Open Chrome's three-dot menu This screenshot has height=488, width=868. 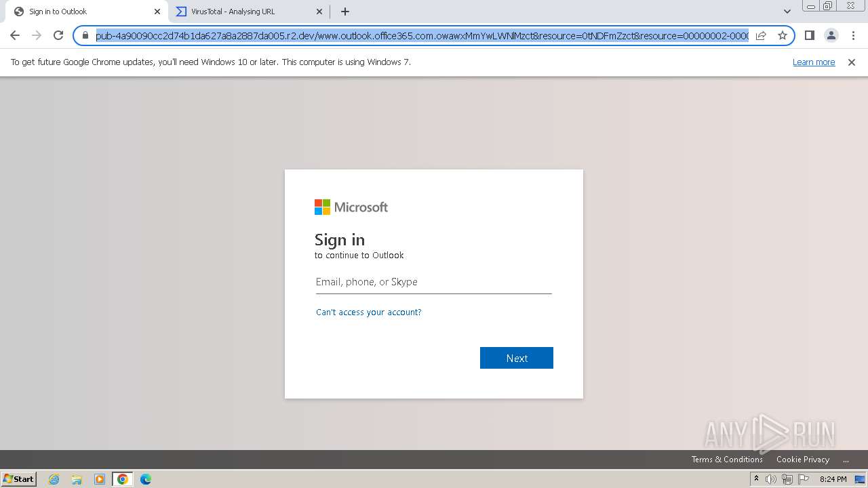click(x=853, y=35)
